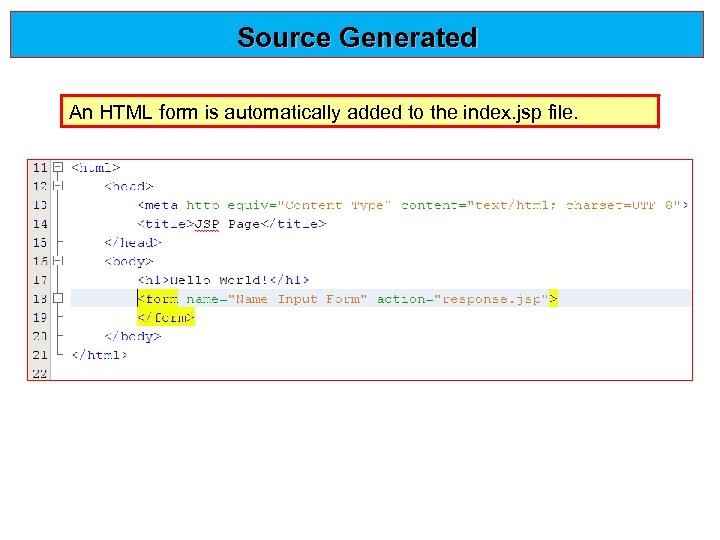Image resolution: width=720 pixels, height=540 pixels.
Task: Collapse the body fold marker on line 16
Action: pyautogui.click(x=58, y=261)
